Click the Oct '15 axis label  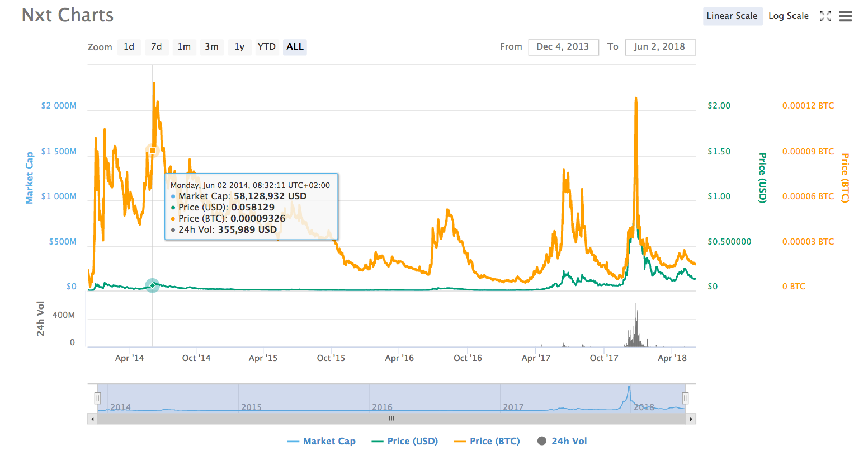[331, 358]
